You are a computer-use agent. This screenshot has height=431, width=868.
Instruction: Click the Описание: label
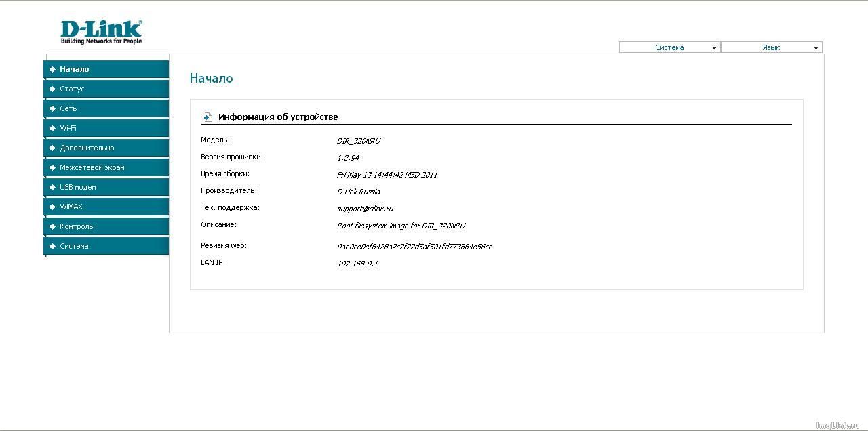(x=218, y=225)
